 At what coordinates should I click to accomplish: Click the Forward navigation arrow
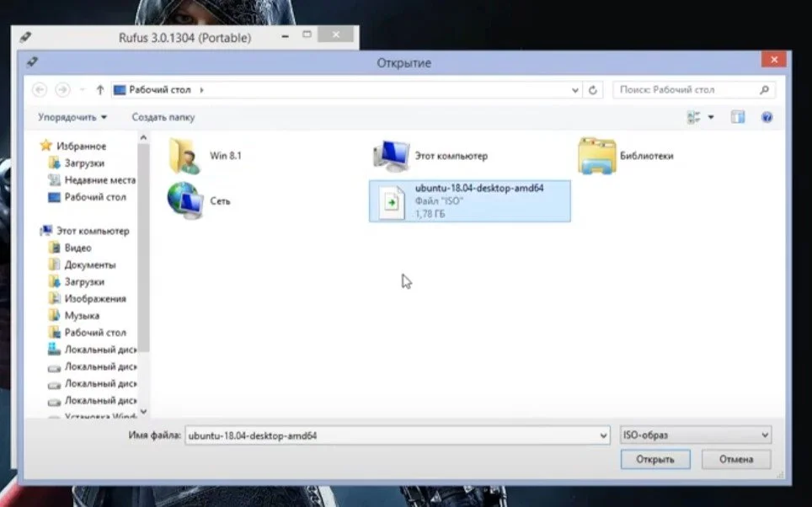62,89
